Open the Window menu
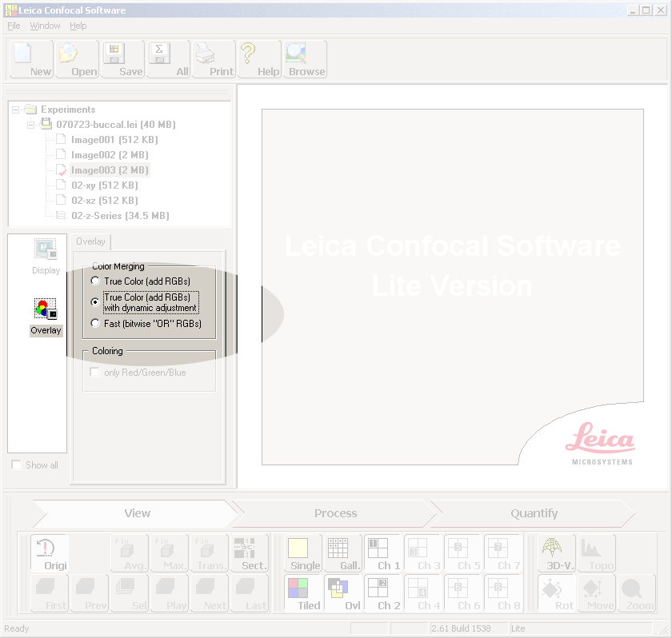Image resolution: width=672 pixels, height=638 pixels. (45, 26)
